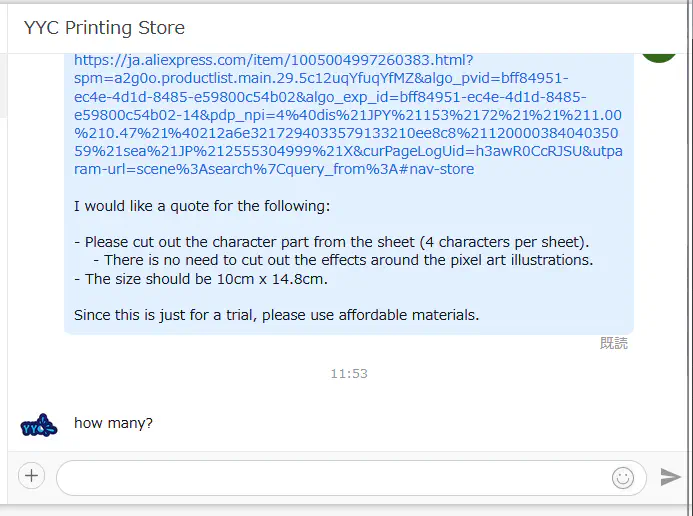Image resolution: width=693 pixels, height=516 pixels.
Task: Open the emoji picker smiley icon
Action: [x=623, y=478]
